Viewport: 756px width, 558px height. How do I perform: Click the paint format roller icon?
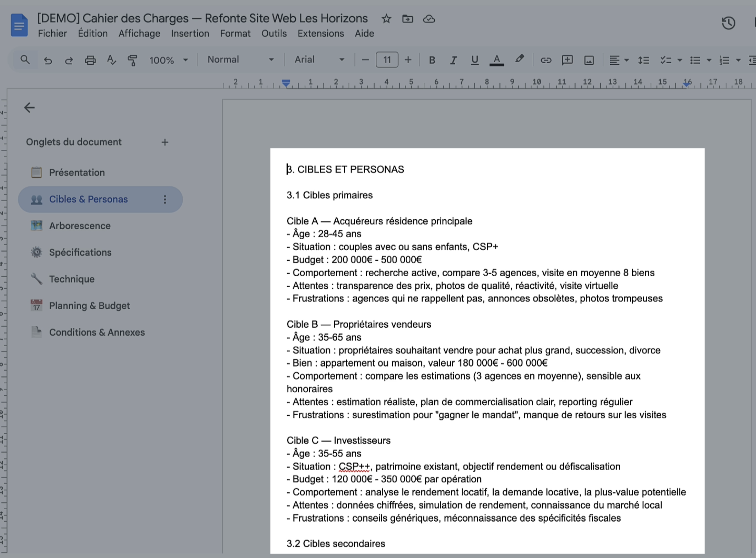tap(133, 60)
